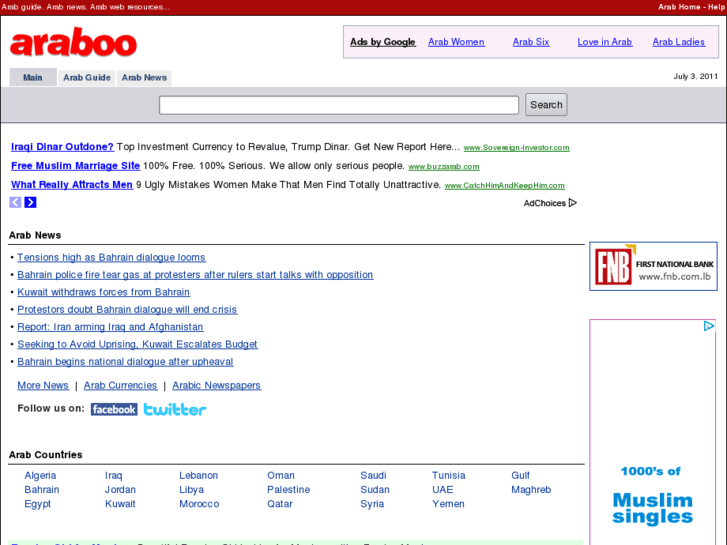
Task: Open Help link in header
Action: tap(716, 7)
